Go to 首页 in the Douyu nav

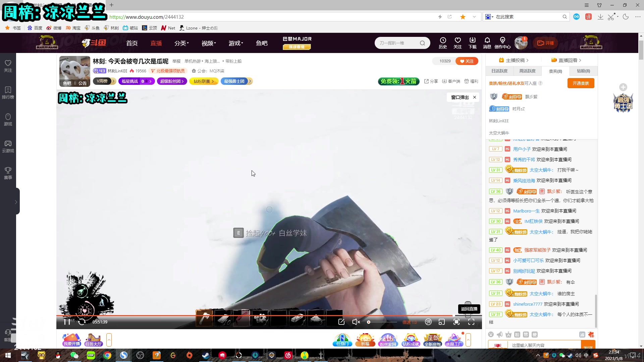(132, 43)
